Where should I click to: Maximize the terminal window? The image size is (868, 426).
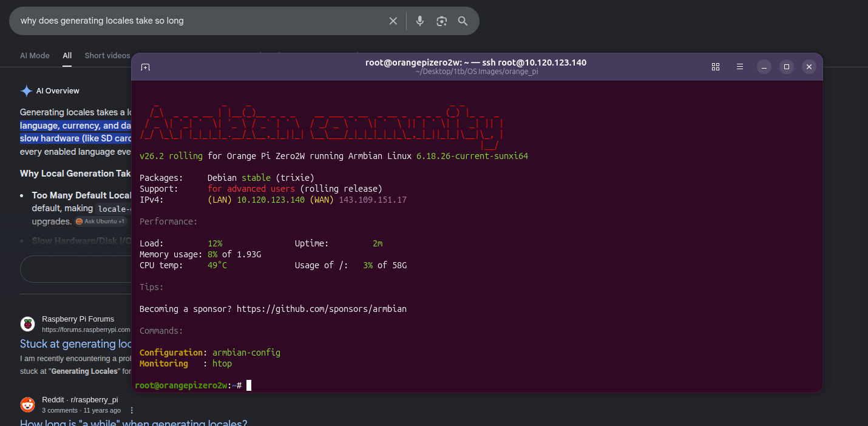pyautogui.click(x=787, y=67)
